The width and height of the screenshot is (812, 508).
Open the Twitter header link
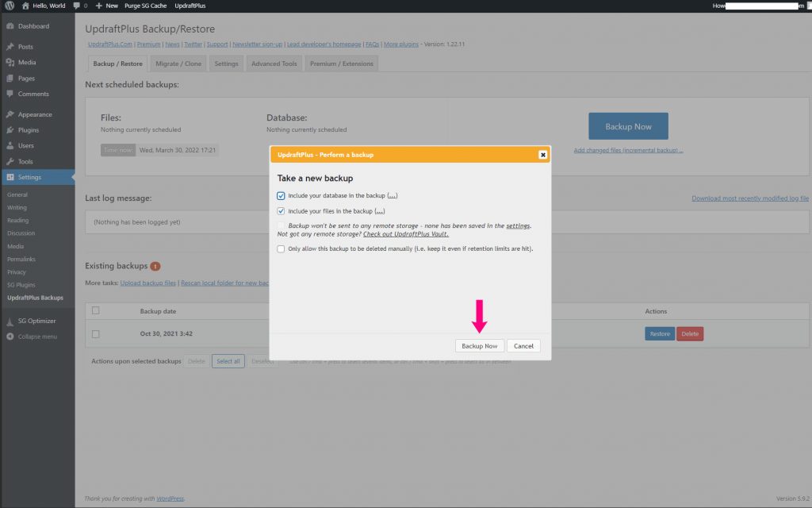click(x=193, y=44)
